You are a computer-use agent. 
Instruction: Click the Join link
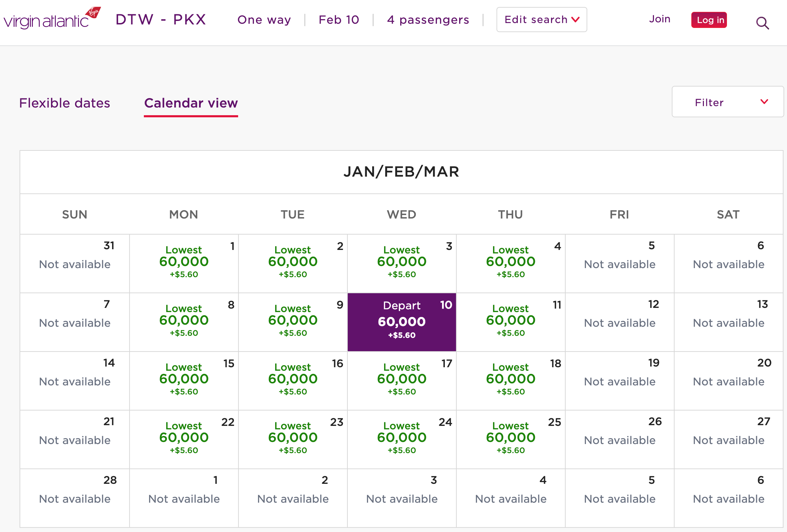(x=660, y=19)
